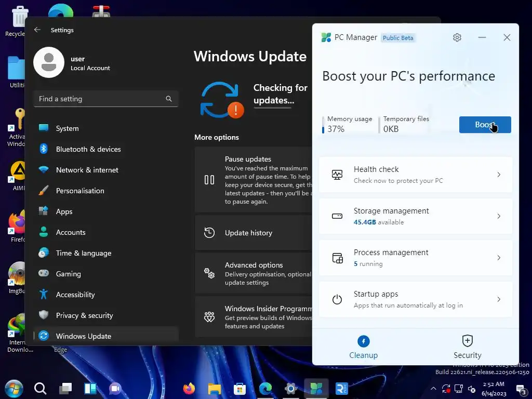Launch Firefox from the taskbar

point(189,389)
